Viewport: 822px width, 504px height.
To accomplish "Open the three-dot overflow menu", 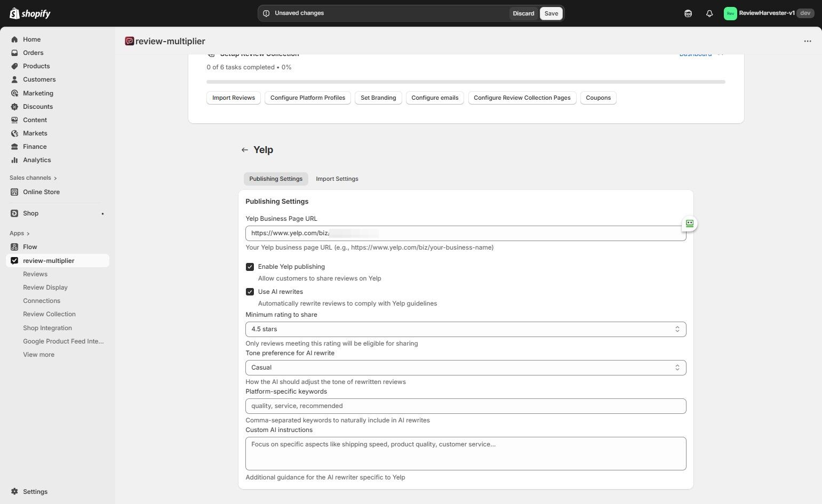I will 807,41.
